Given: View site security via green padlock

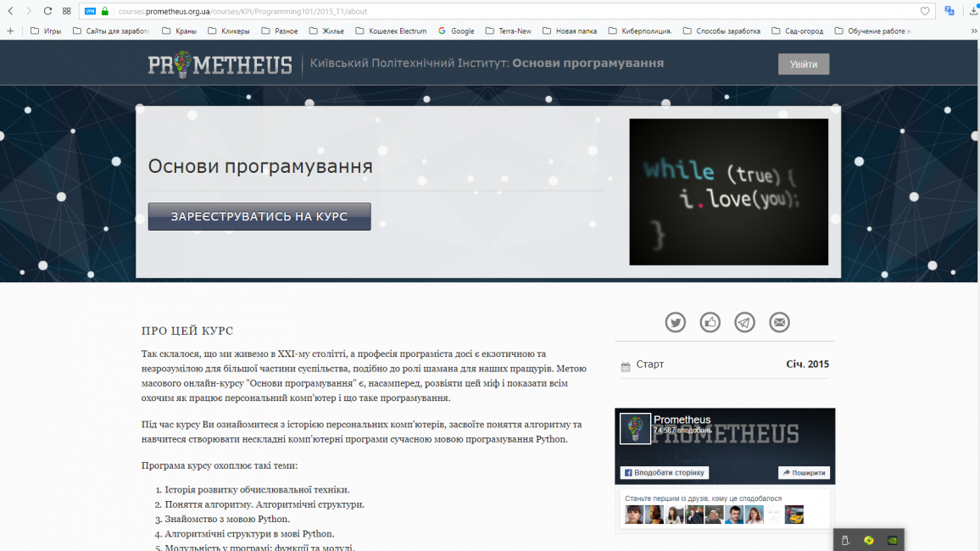Looking at the screenshot, I should (x=105, y=11).
